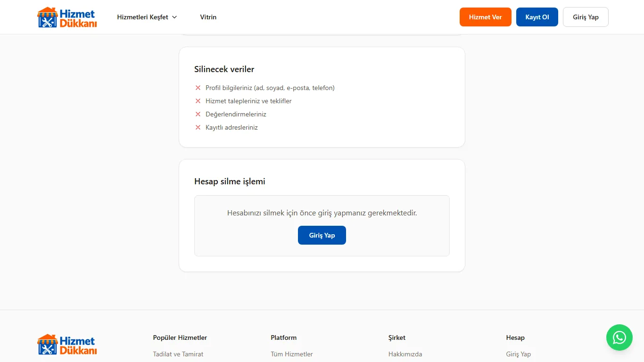Open the WhatsApp chat bubble
The image size is (644, 362).
click(x=619, y=337)
